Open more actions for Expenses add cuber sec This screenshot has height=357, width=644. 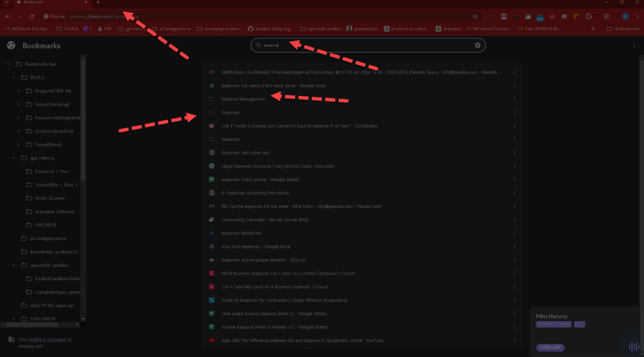[x=514, y=153]
